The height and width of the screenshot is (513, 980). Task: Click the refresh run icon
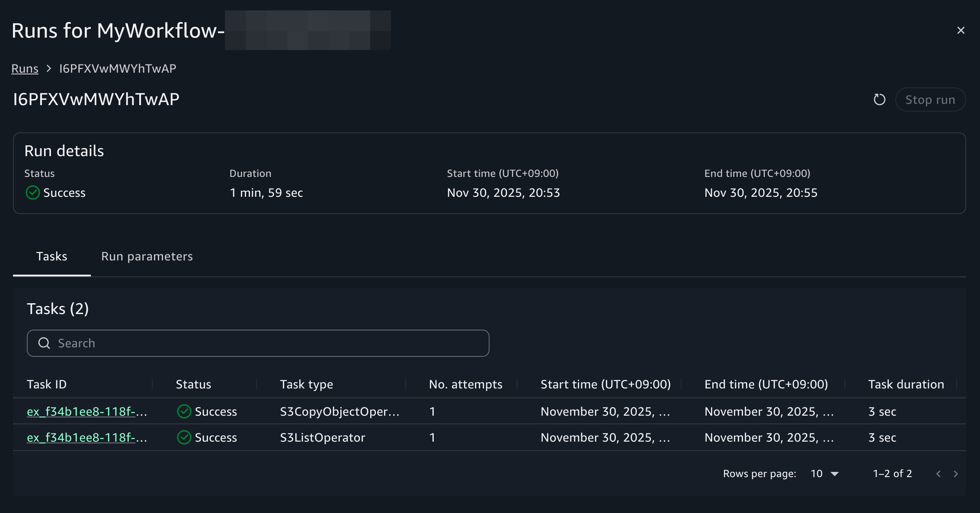pos(880,99)
